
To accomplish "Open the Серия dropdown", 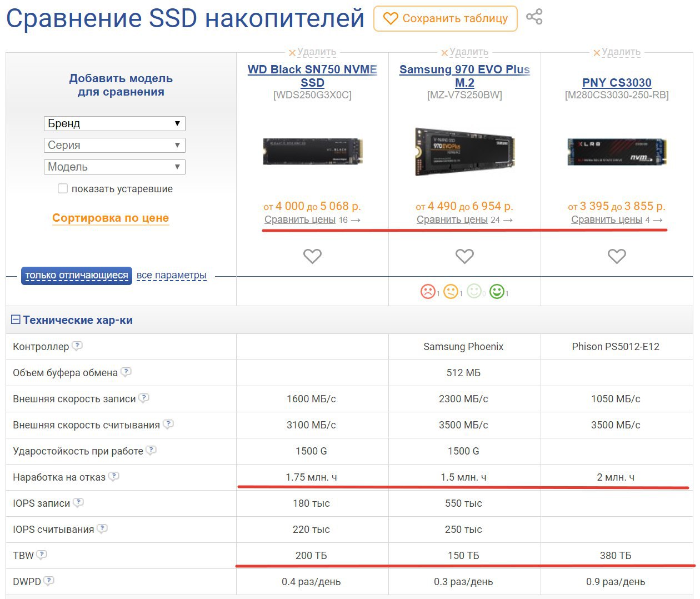I will (114, 145).
